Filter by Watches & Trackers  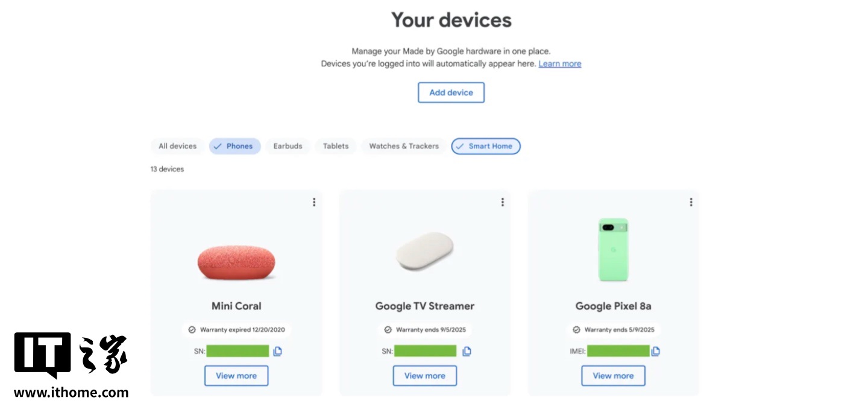[404, 146]
